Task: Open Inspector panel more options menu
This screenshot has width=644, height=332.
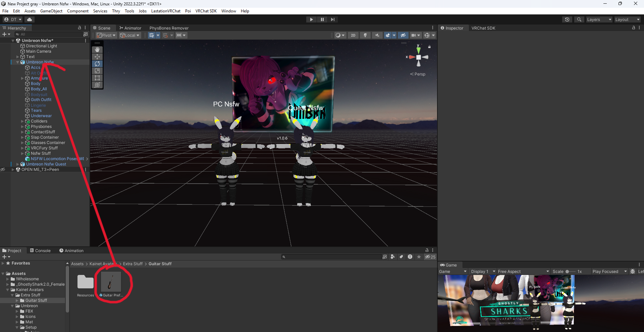Action: tap(639, 28)
